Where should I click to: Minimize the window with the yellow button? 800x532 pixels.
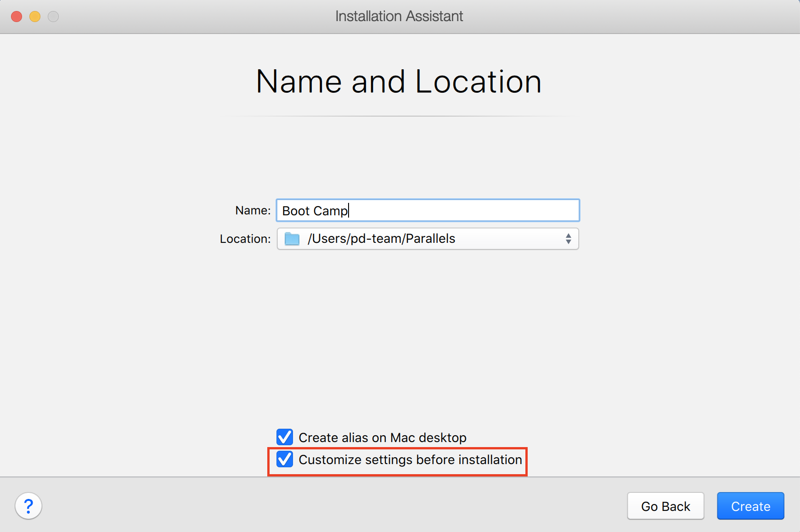click(35, 17)
